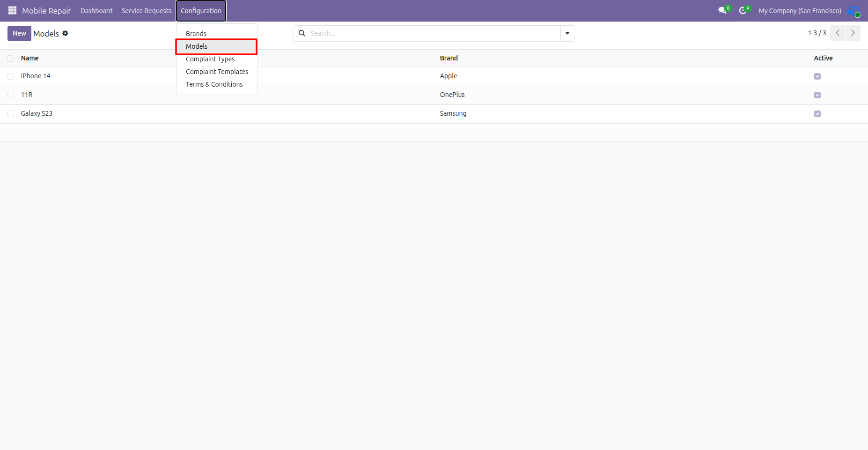Image resolution: width=868 pixels, height=450 pixels.
Task: Sort by the Name column header
Action: click(x=29, y=58)
